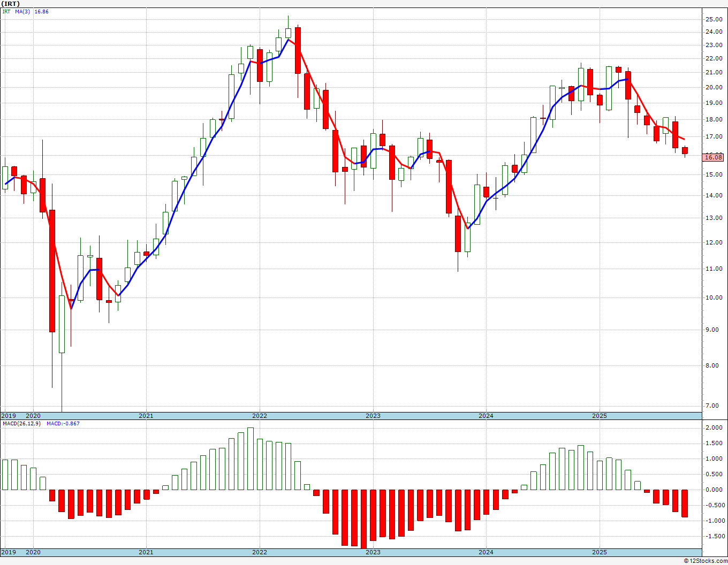Select the 2022 marker on price timeline
The width and height of the screenshot is (728, 565).
pos(259,416)
